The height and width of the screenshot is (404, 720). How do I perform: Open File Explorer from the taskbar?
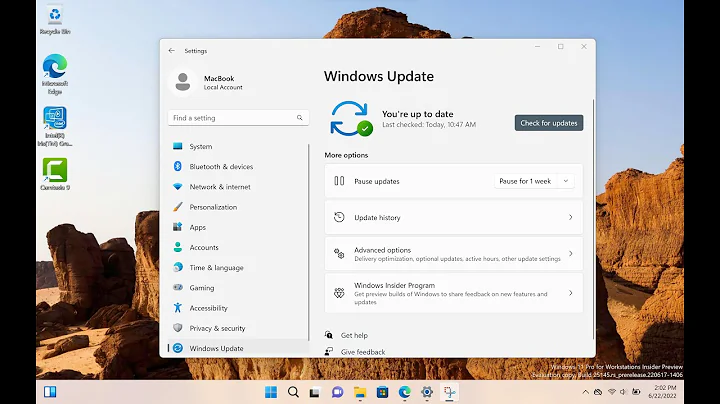pos(360,392)
